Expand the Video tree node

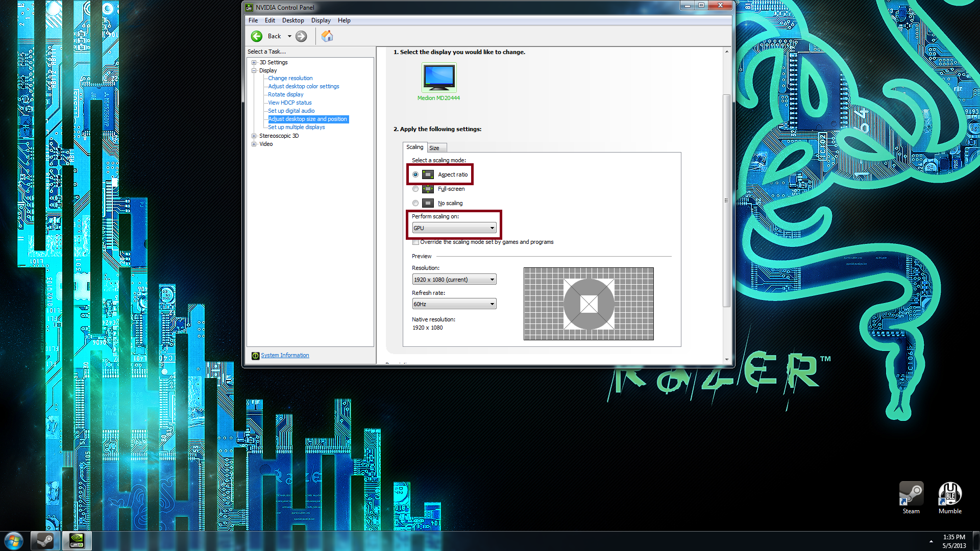point(254,144)
